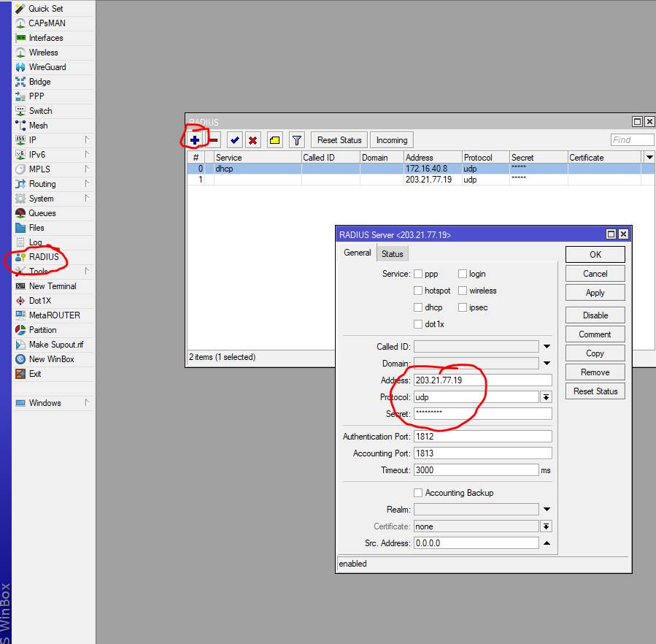Open WireGuard in the sidebar
The height and width of the screenshot is (644, 656).
47,67
